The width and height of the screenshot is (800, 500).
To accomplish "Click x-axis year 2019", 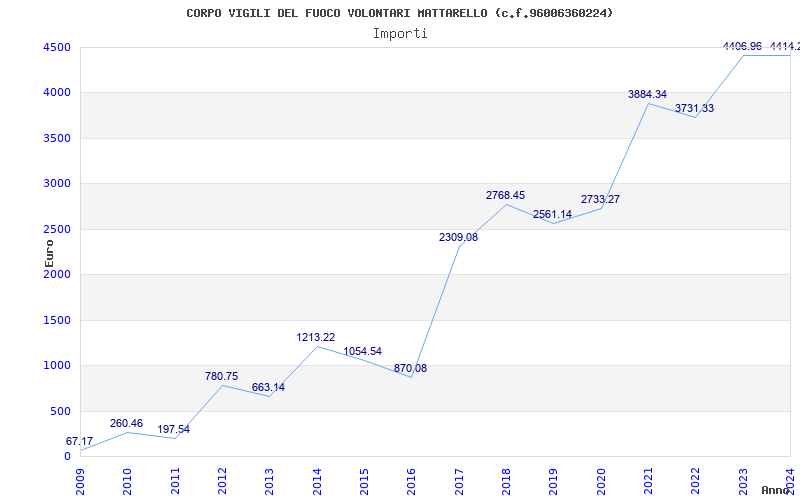I will (554, 482).
